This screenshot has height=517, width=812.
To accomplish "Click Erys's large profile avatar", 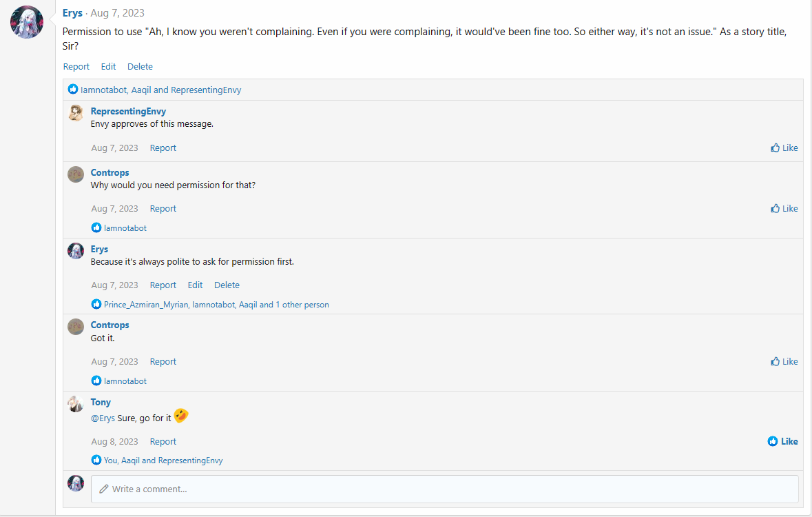I will (27, 22).
